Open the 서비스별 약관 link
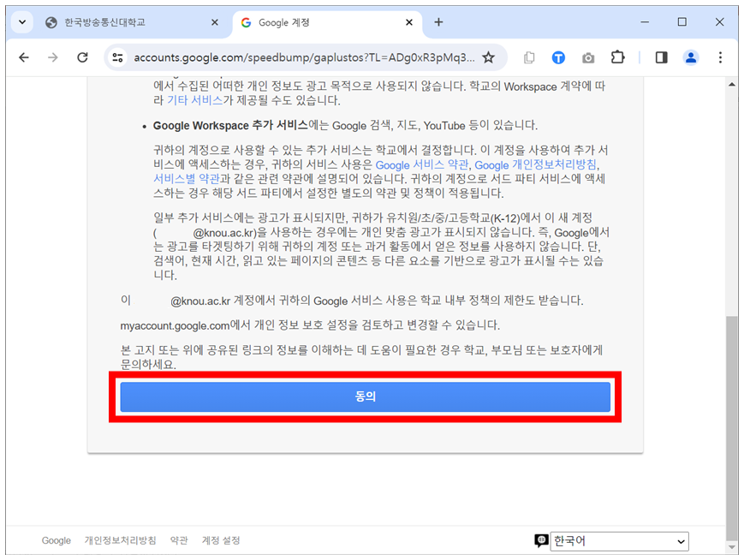 tap(187, 179)
